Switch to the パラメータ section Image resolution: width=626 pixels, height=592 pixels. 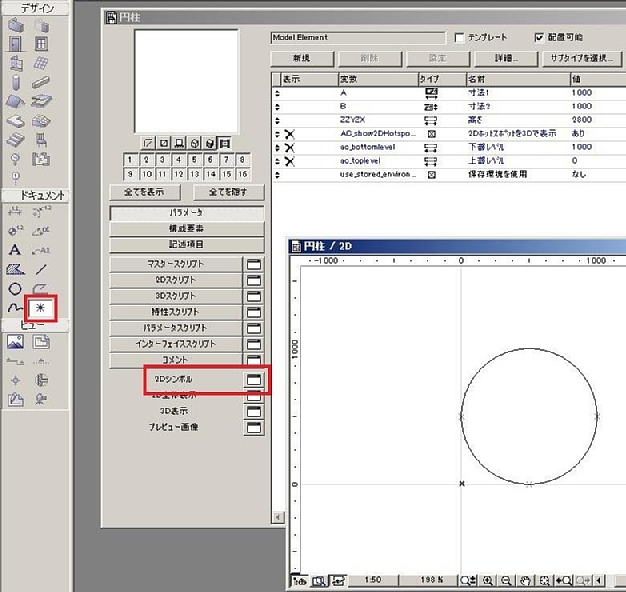coord(187,213)
